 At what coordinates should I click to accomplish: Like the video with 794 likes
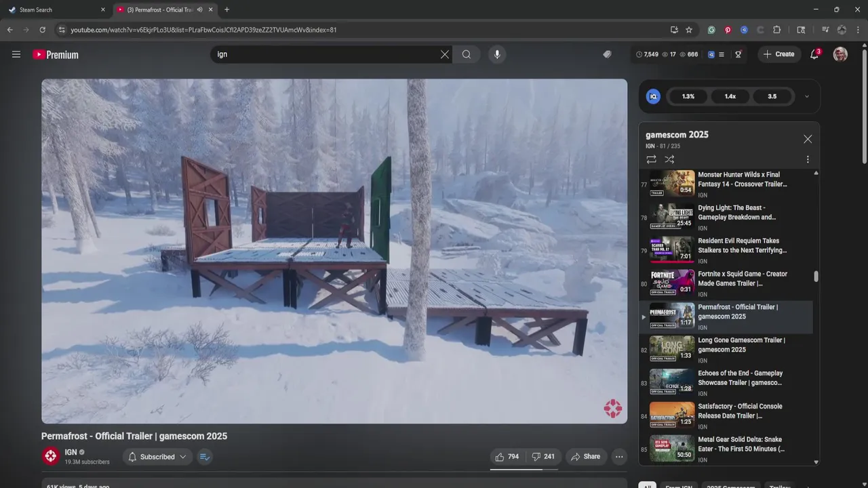tap(507, 457)
